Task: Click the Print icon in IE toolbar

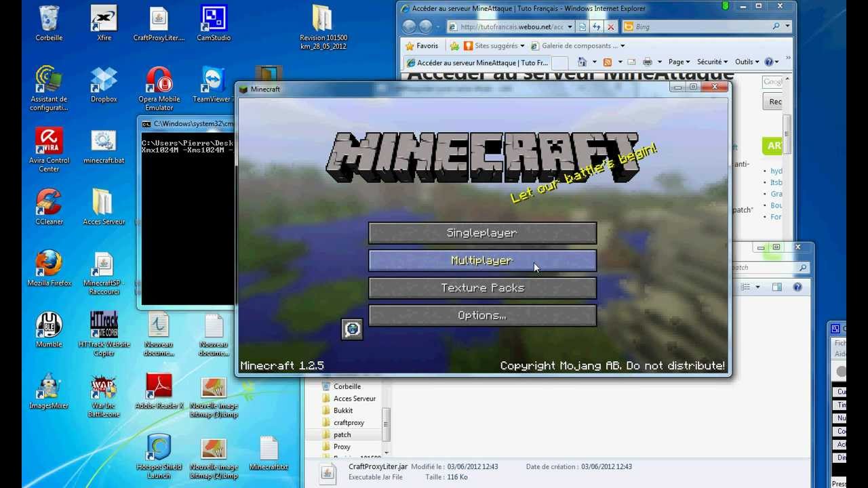Action: tap(648, 62)
